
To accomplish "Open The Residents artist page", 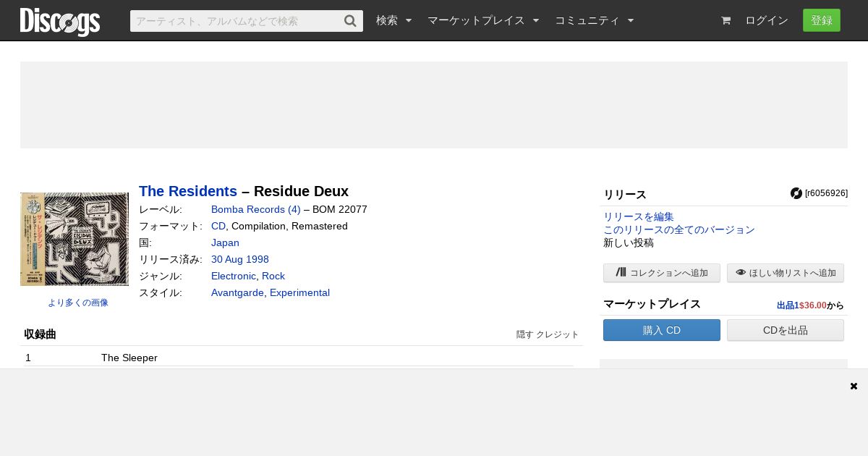I will click(188, 191).
